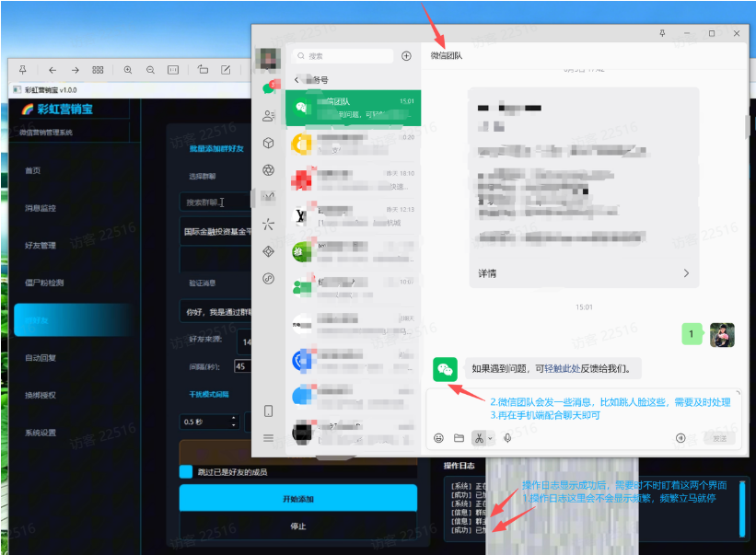Click the 发送 send button
Image resolution: width=756 pixels, height=555 pixels.
click(719, 438)
